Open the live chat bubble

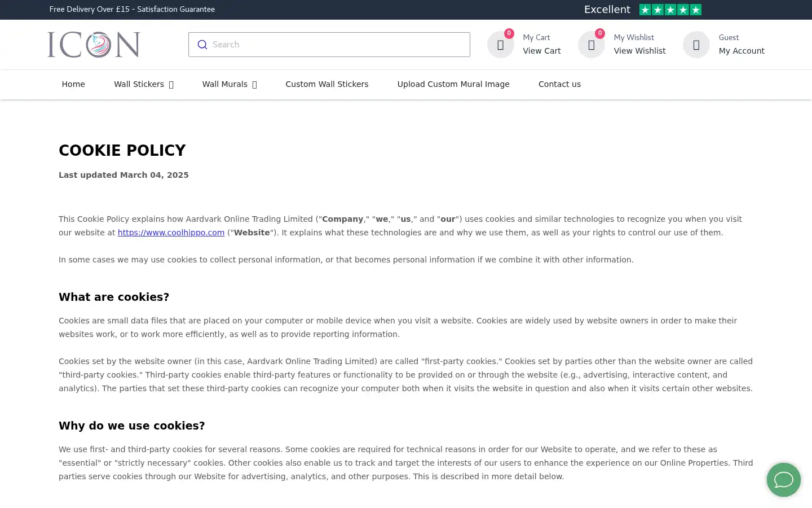(x=783, y=480)
